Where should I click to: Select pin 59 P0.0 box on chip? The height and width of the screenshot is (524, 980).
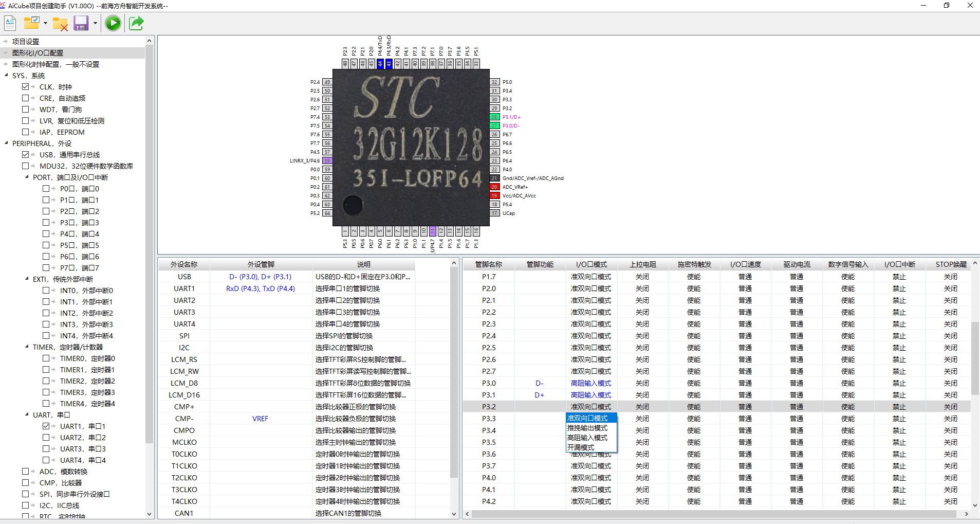[x=327, y=169]
